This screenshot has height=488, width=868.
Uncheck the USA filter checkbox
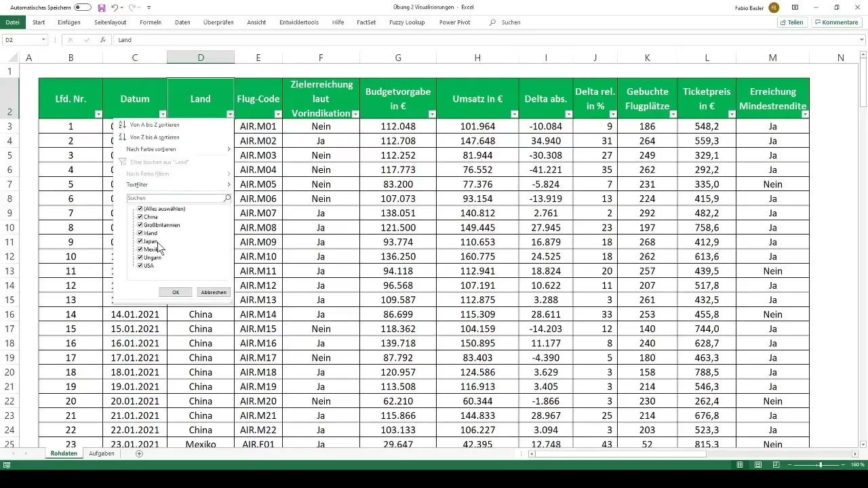click(140, 266)
